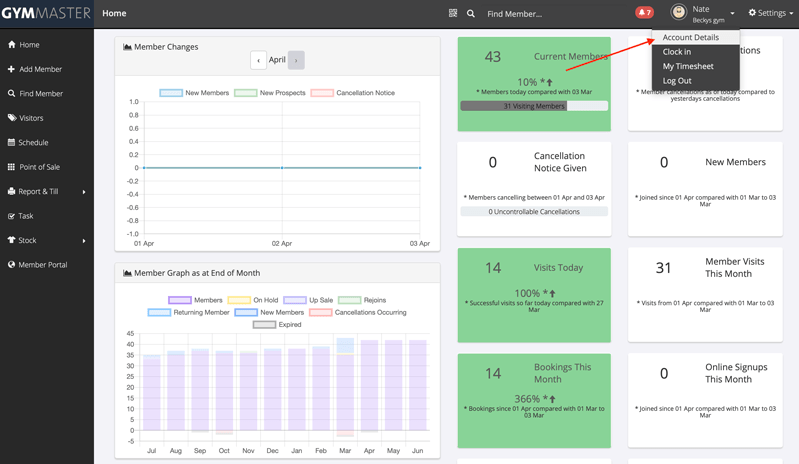Click the Add Member plus icon
This screenshot has height=464, width=799.
(x=12, y=69)
